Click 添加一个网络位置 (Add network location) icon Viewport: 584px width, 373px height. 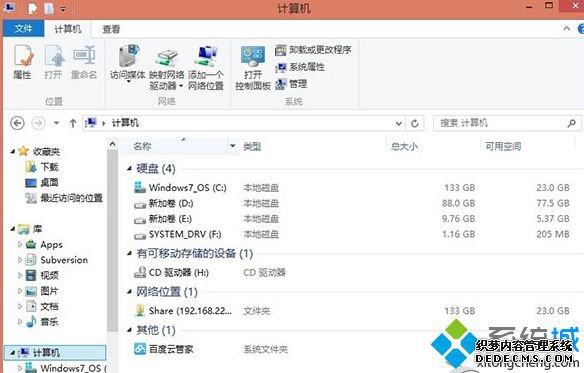tap(206, 67)
